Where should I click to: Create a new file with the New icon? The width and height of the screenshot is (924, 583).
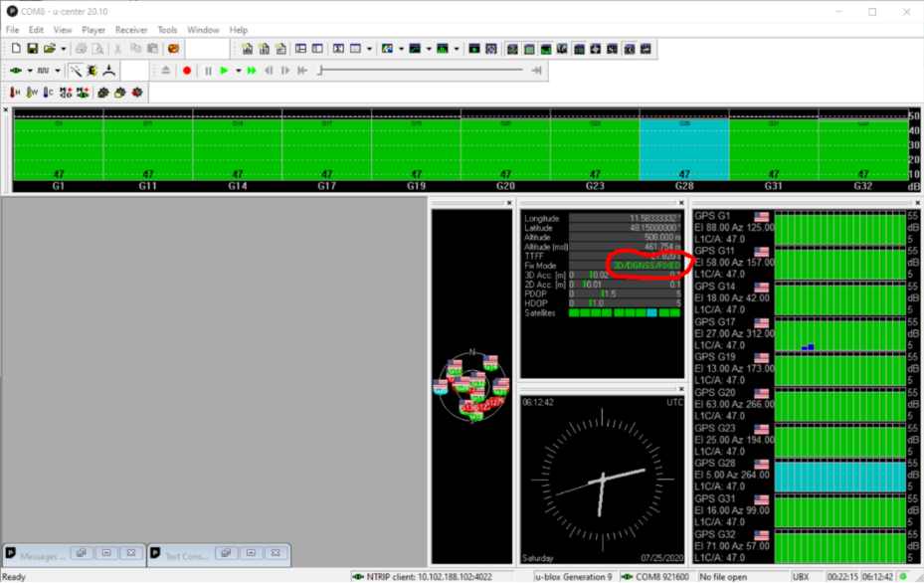coord(16,49)
